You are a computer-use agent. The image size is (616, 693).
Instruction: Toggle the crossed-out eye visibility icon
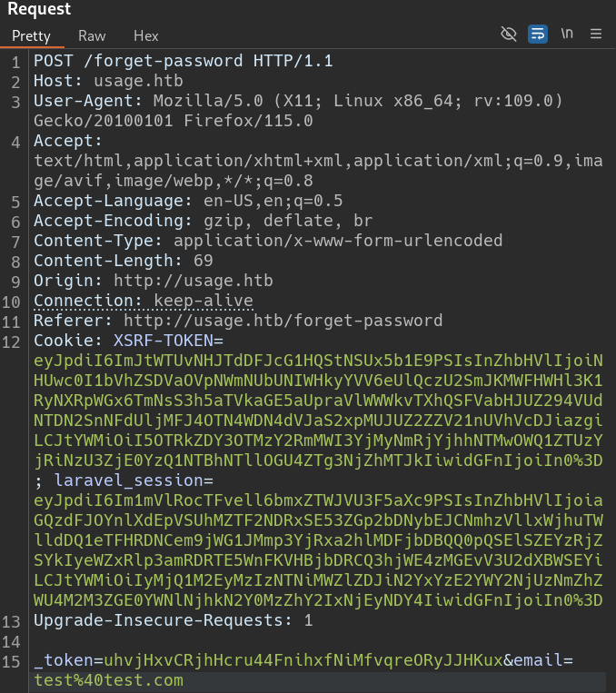click(x=509, y=35)
